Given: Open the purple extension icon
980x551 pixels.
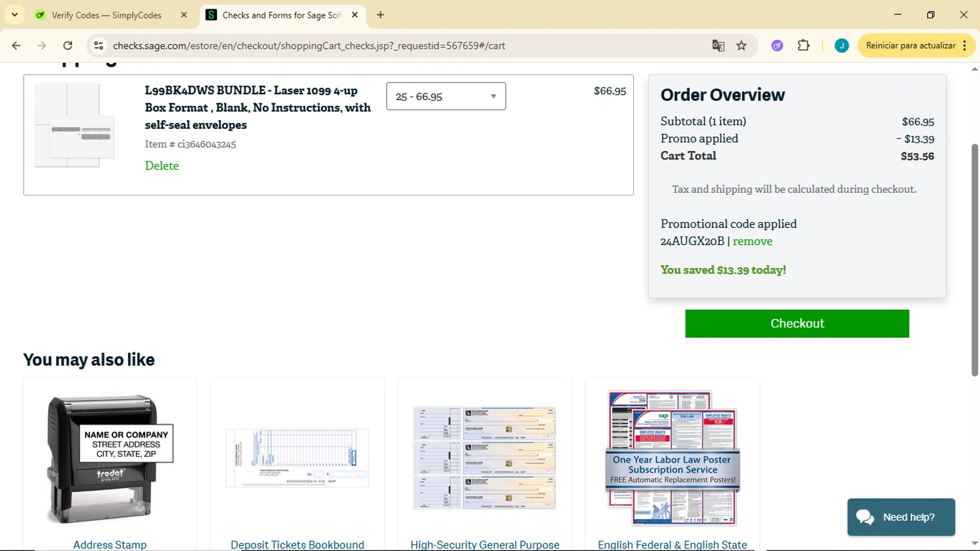Looking at the screenshot, I should click(x=777, y=46).
